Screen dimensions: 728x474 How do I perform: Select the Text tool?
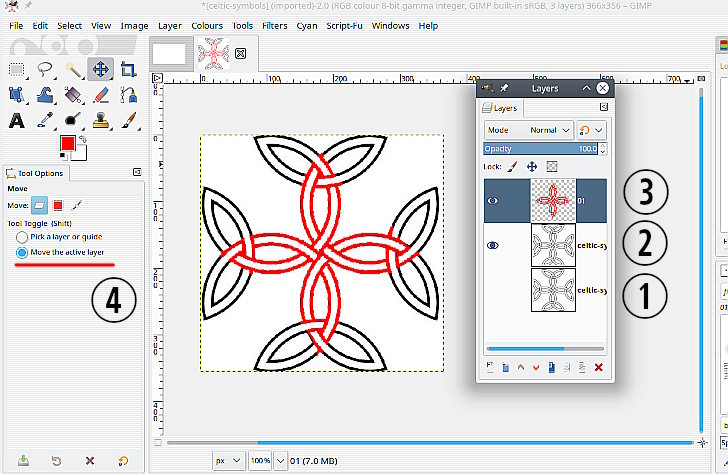[17, 121]
